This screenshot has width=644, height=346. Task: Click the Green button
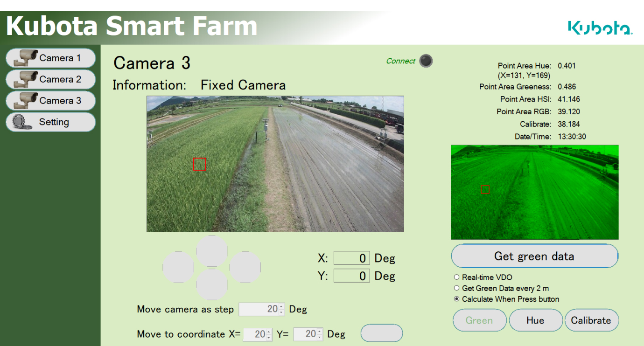coord(480,320)
